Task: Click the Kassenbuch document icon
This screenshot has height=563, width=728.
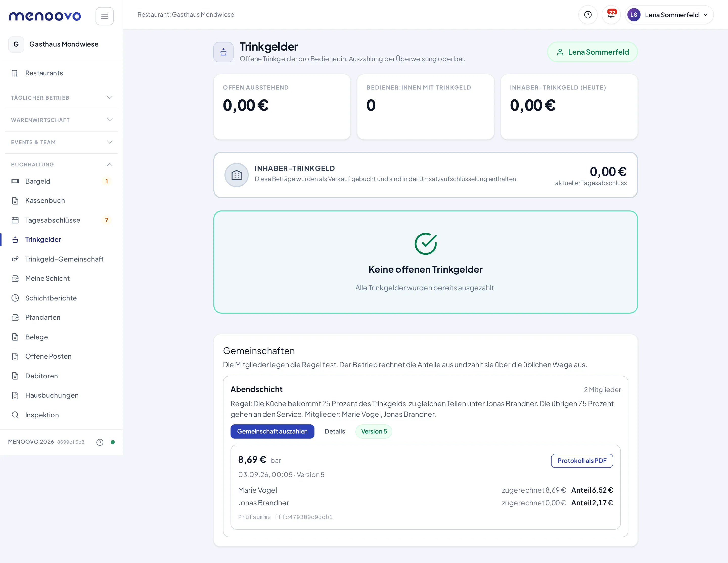Action: click(15, 201)
